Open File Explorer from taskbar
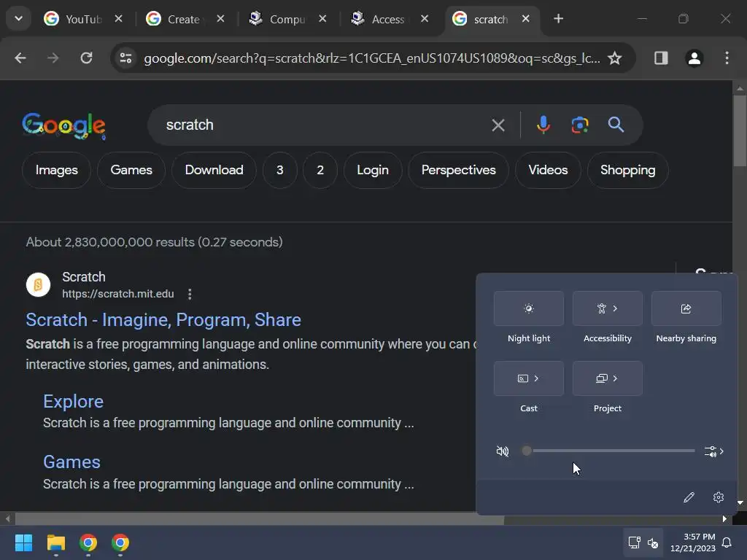 point(55,542)
